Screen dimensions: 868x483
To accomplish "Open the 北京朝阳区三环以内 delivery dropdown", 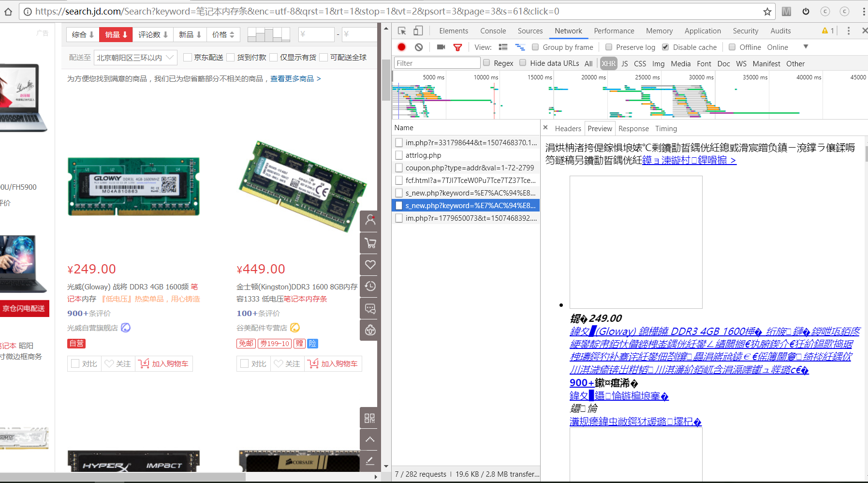I will pyautogui.click(x=135, y=58).
